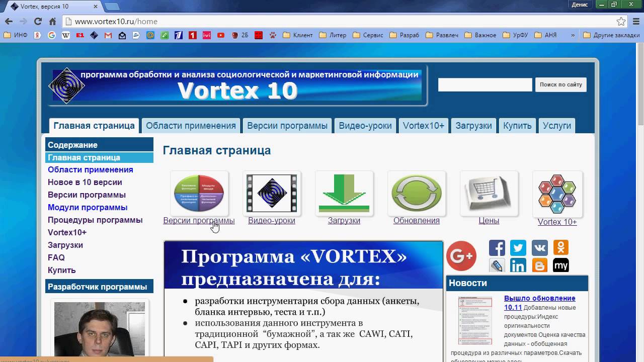Open the Видео-уроки film strip icon
This screenshot has height=362, width=644.
[x=272, y=194]
